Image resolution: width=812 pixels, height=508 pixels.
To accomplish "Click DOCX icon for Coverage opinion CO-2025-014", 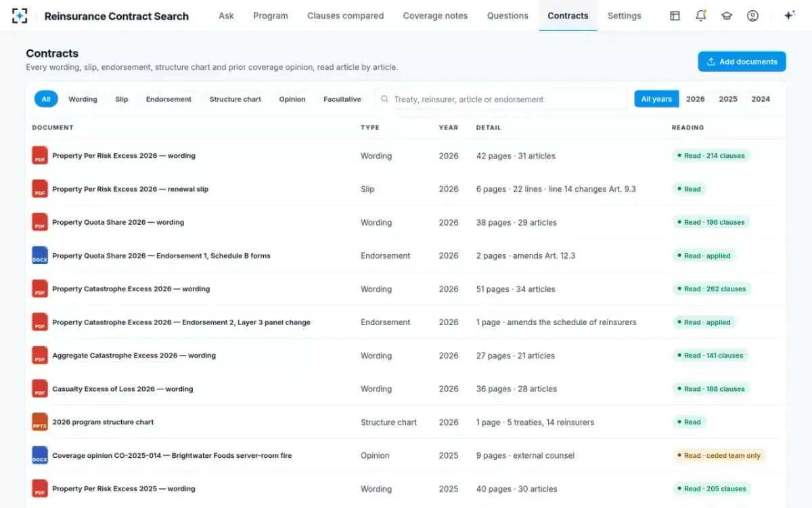I will pyautogui.click(x=40, y=455).
